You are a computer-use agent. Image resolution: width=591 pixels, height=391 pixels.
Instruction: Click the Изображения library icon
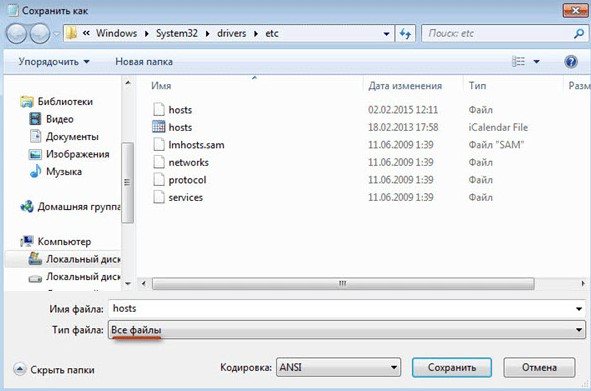pos(35,154)
